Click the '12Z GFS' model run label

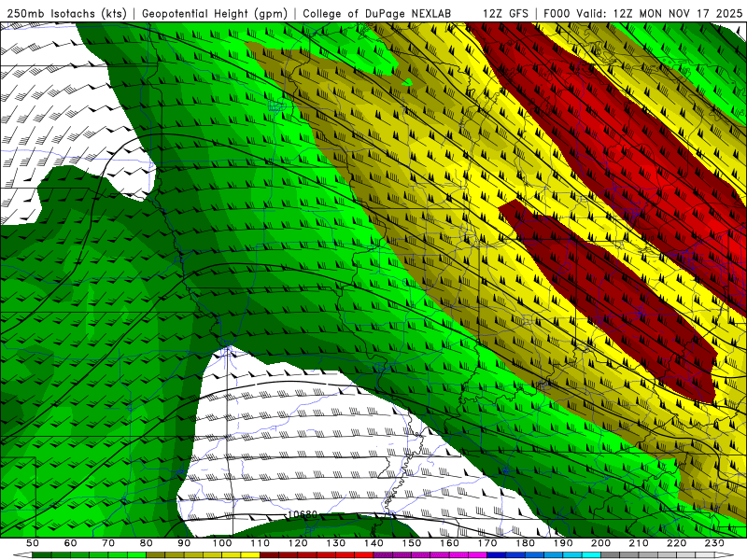[x=505, y=13]
